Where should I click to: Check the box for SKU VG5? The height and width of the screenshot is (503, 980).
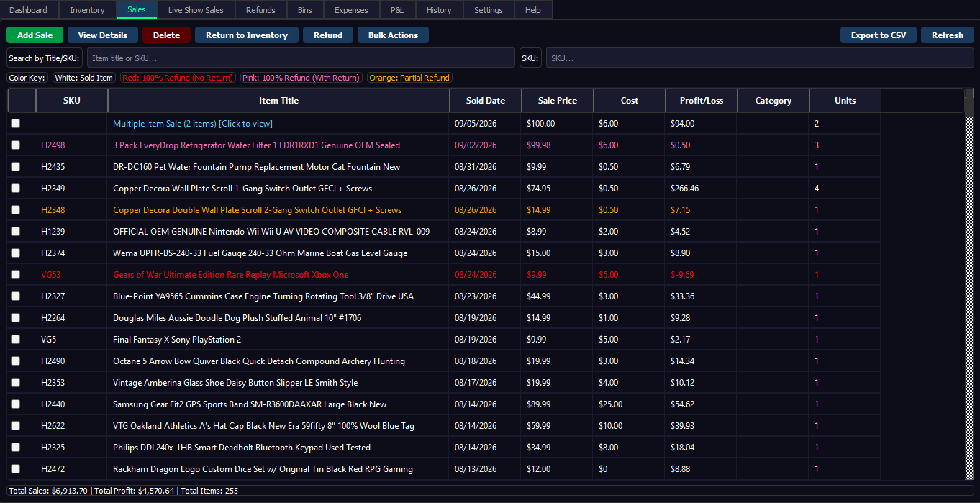[x=16, y=340]
